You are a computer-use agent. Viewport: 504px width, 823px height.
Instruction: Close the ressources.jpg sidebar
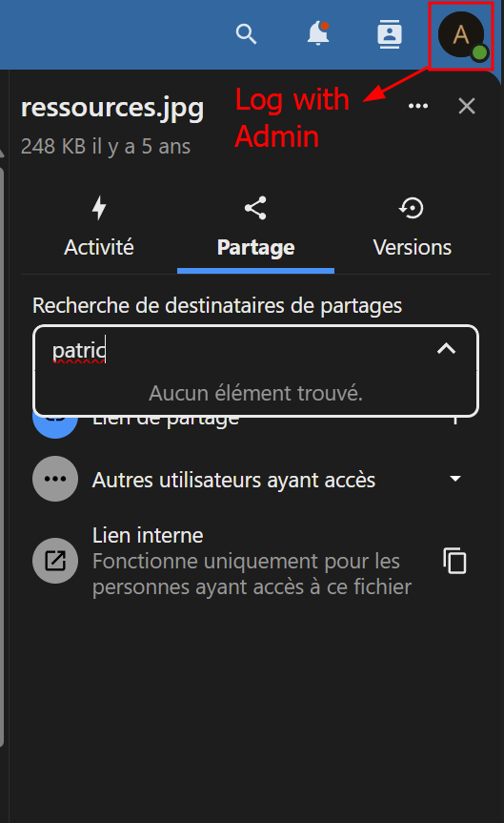466,106
